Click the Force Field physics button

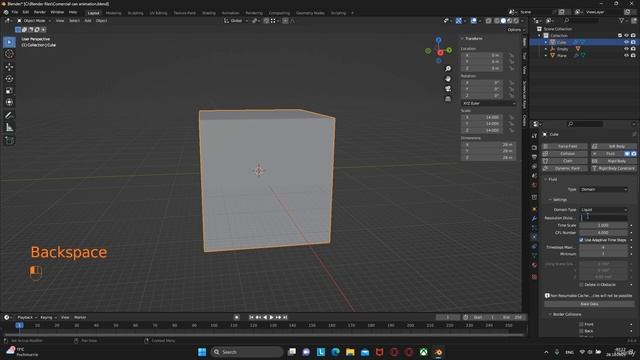565,146
